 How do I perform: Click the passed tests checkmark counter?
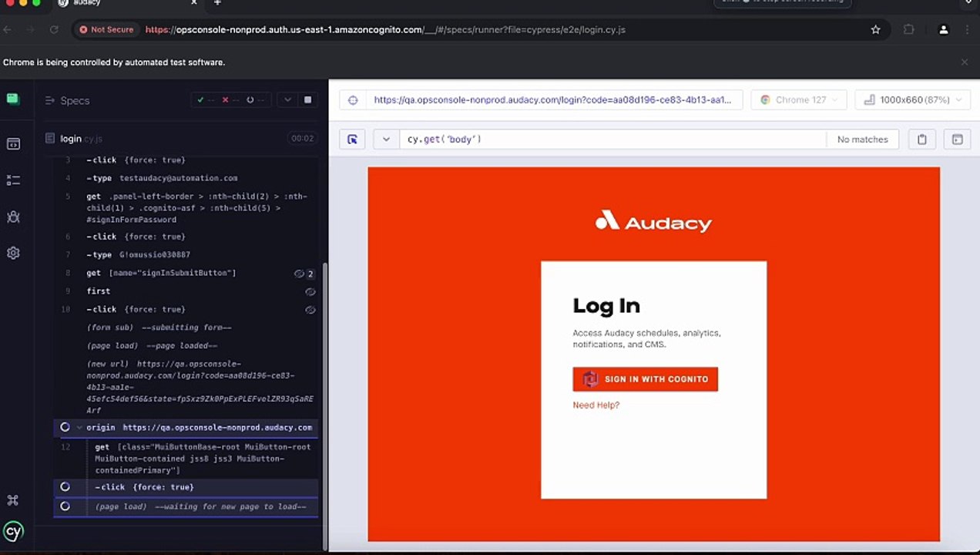click(x=206, y=100)
